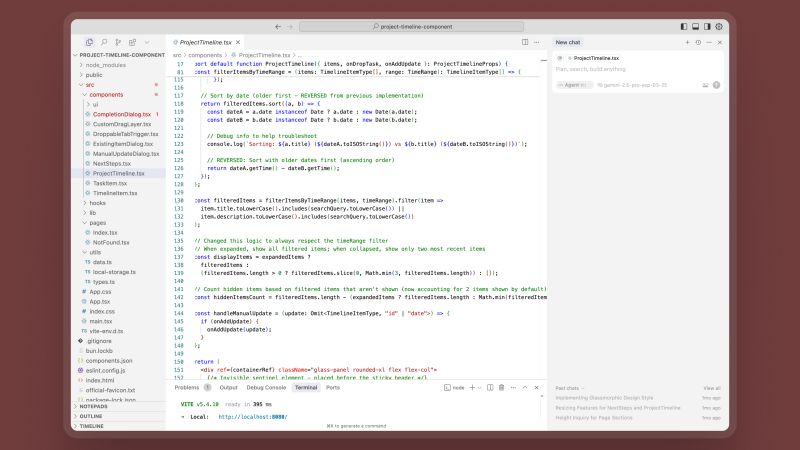The image size is (800, 450).
Task: Click the chat prompt input field
Action: point(638,69)
